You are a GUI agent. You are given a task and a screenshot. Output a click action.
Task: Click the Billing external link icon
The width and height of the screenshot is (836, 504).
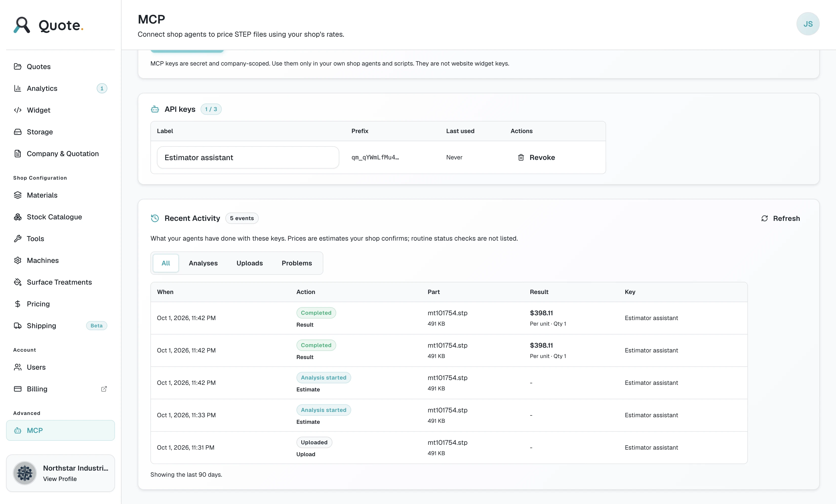(x=104, y=389)
